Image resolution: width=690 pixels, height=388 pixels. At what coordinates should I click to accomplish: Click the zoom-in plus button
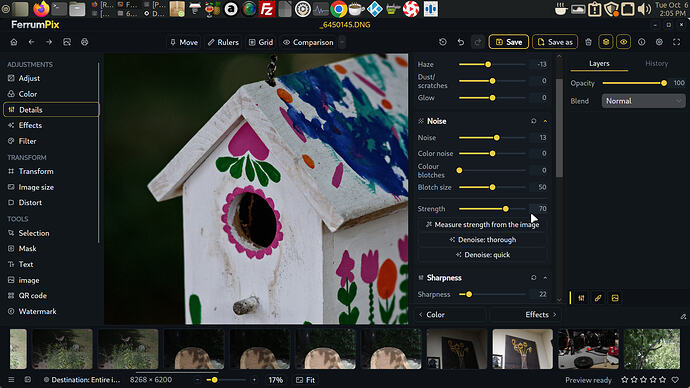(254, 380)
